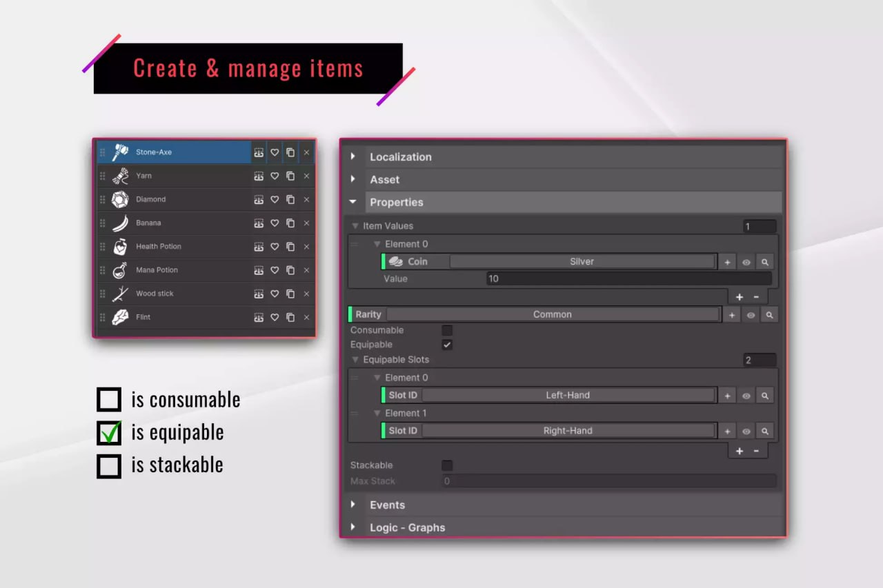Viewport: 883px width, 588px height.
Task: Select the Wood stick item in list
Action: (155, 294)
